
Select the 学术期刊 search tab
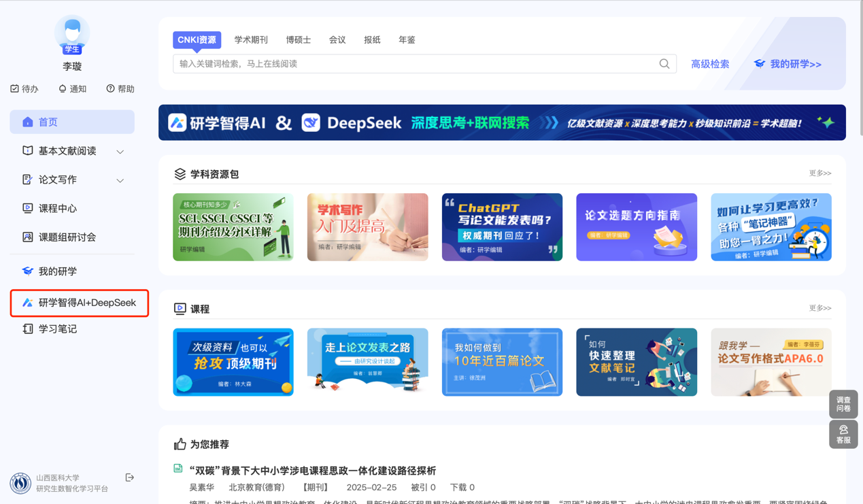(x=251, y=40)
